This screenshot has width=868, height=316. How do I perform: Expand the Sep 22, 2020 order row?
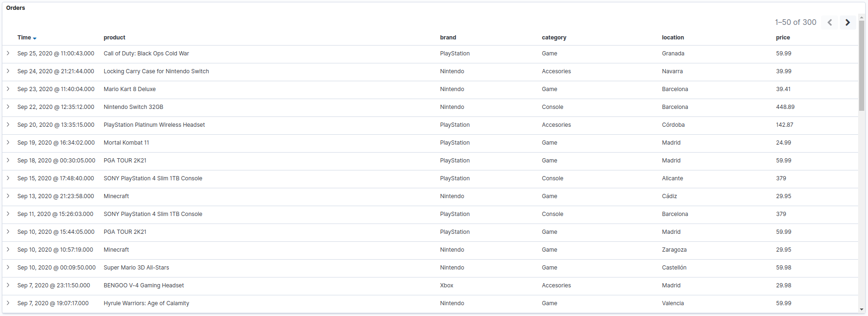click(8, 107)
